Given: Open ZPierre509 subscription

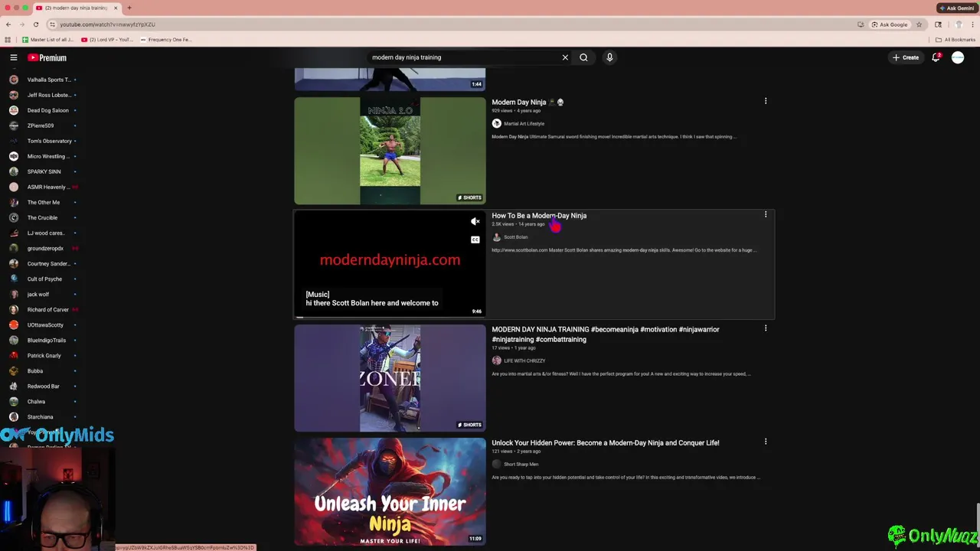Looking at the screenshot, I should [x=42, y=126].
